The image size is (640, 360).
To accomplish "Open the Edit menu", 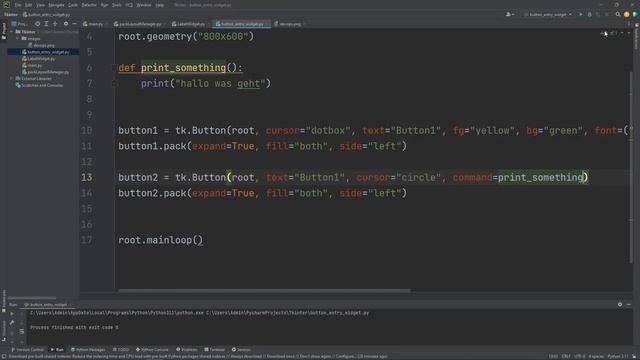I will (x=29, y=5).
